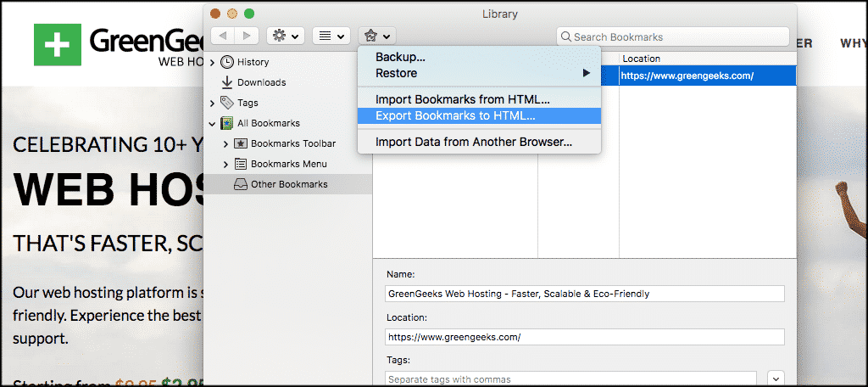Select the All Bookmarks label

coord(269,123)
